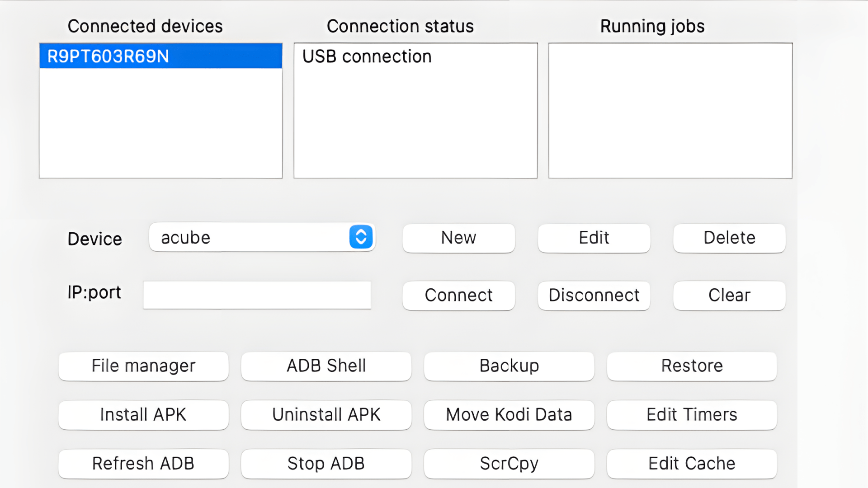Click Move Kodi Data

(509, 415)
